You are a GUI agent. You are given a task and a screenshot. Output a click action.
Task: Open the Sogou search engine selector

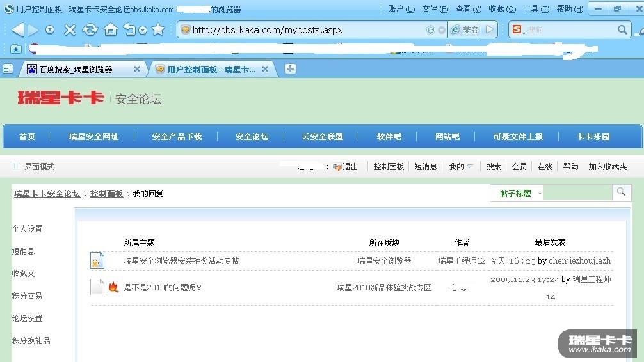519,29
